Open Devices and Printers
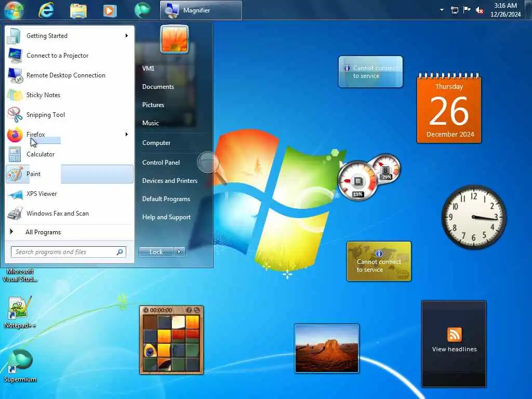The image size is (532, 399). [170, 180]
